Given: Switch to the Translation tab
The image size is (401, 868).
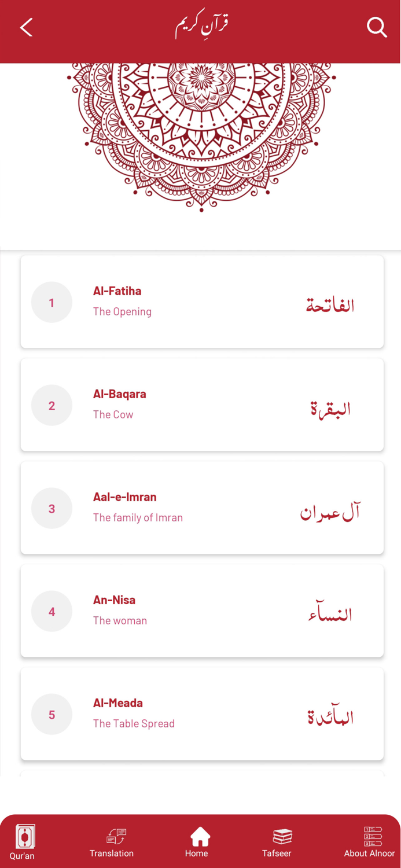Looking at the screenshot, I should pos(112,842).
